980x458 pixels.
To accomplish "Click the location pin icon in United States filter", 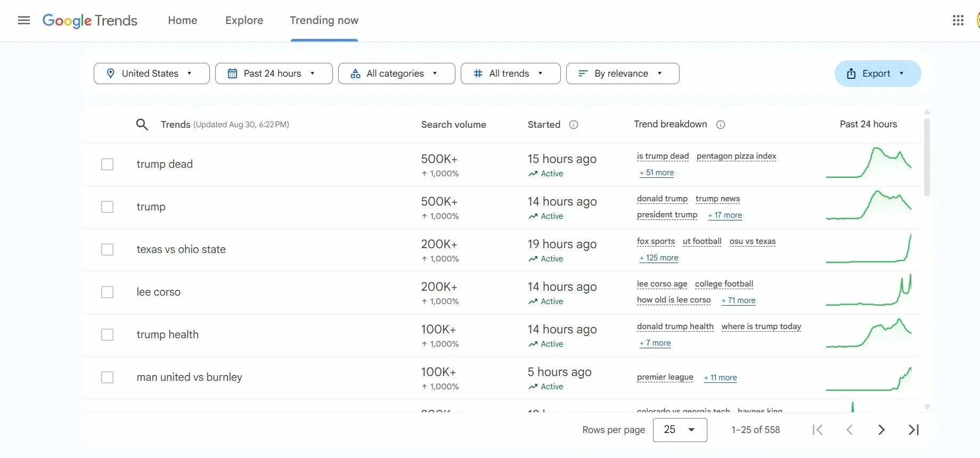I will click(x=110, y=73).
